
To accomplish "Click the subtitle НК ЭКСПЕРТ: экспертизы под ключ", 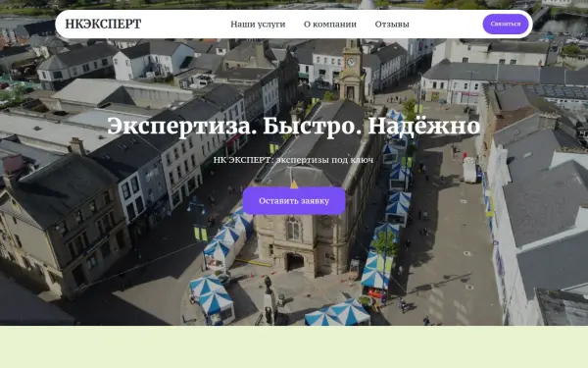I will tap(294, 160).
